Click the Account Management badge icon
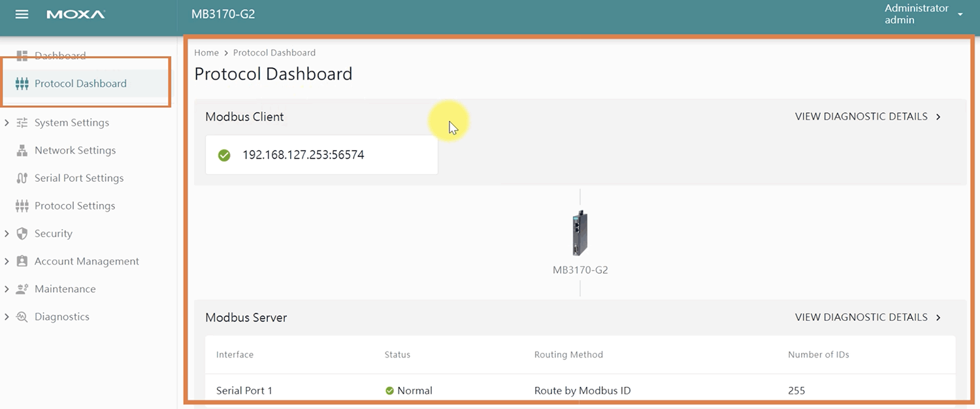980x409 pixels. 22,261
